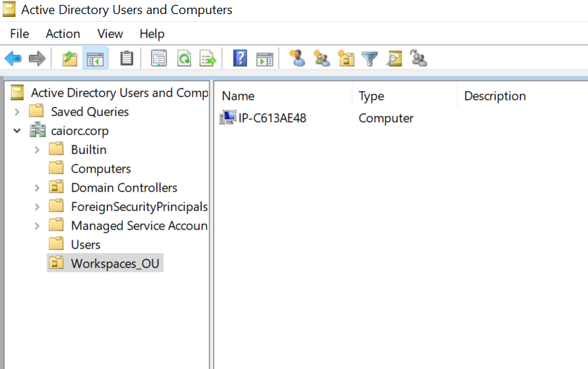Select the Workspaces_OU tree item
588x369 pixels.
tap(115, 264)
